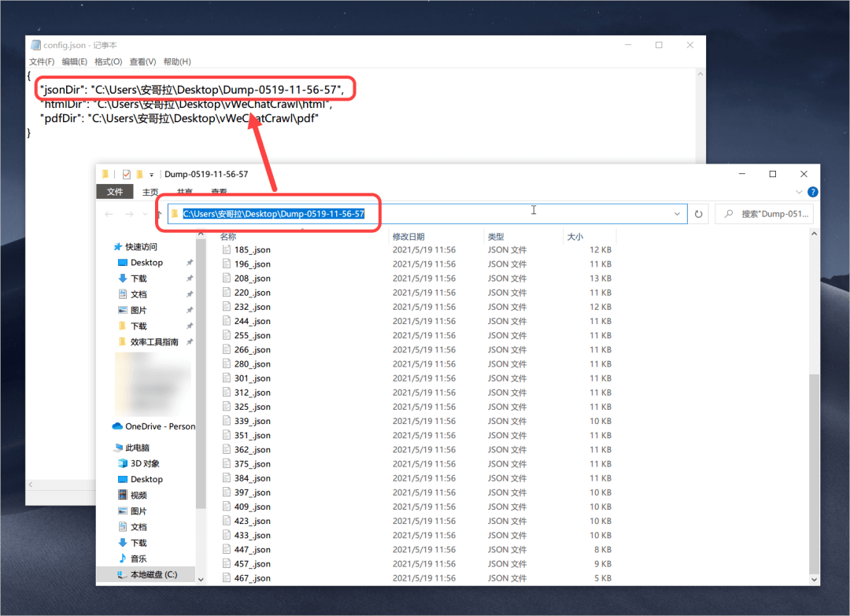Select the 255_.json file icon
The width and height of the screenshot is (850, 616).
(x=227, y=335)
